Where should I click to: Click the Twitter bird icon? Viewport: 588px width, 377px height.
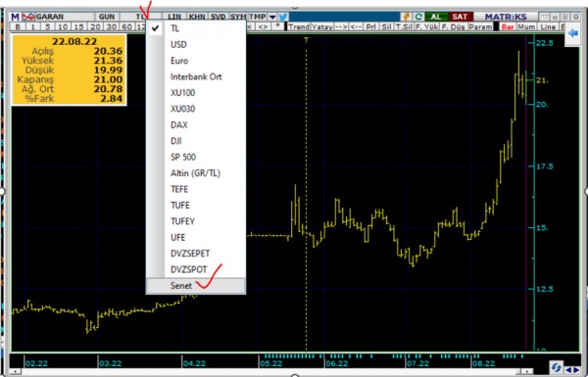tap(283, 17)
